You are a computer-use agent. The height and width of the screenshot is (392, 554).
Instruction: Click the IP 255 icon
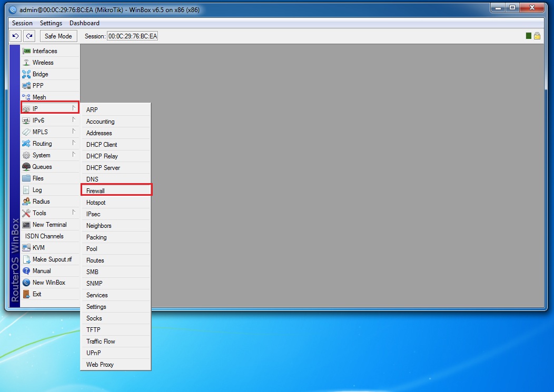[x=26, y=108]
